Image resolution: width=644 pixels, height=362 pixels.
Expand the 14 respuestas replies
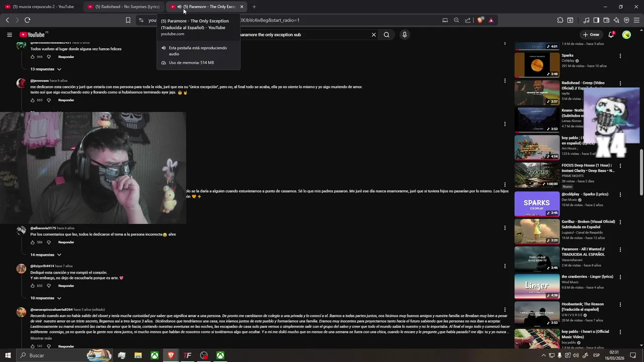46,255
